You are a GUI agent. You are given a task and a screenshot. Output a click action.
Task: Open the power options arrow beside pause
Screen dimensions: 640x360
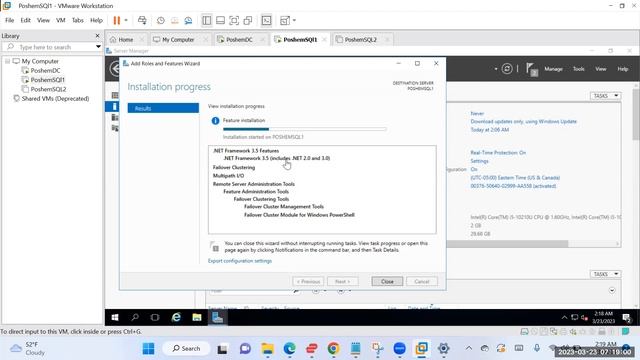coord(126,20)
